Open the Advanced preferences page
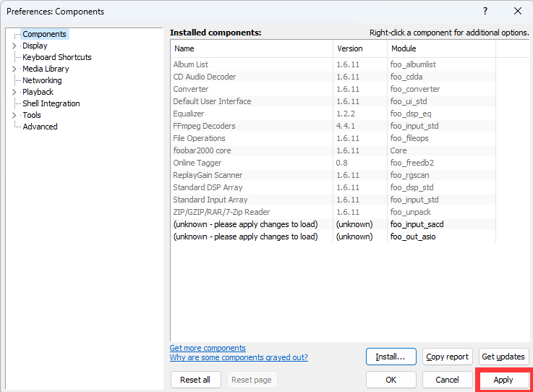This screenshot has width=533, height=392. tap(40, 127)
